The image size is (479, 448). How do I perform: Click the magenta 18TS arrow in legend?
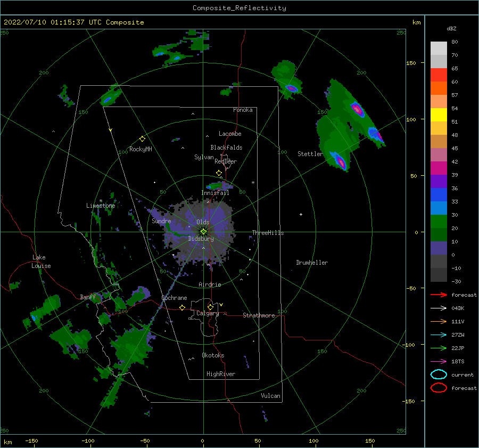(439, 362)
